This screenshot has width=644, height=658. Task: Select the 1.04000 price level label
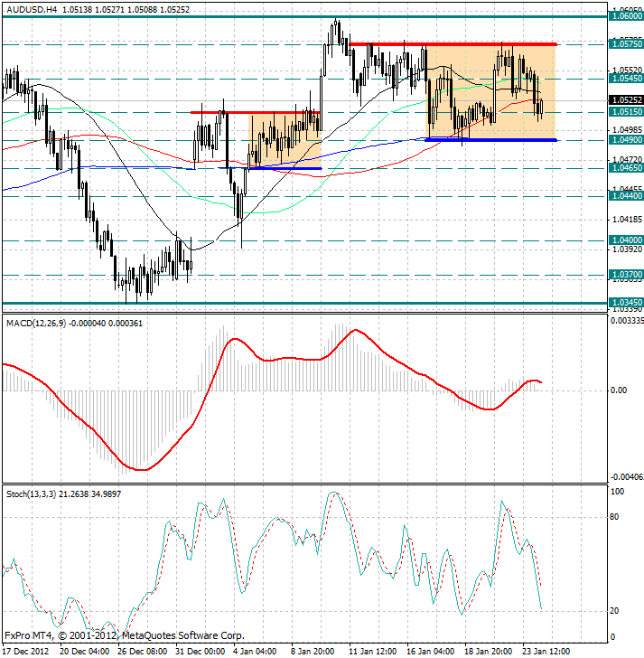[626, 240]
